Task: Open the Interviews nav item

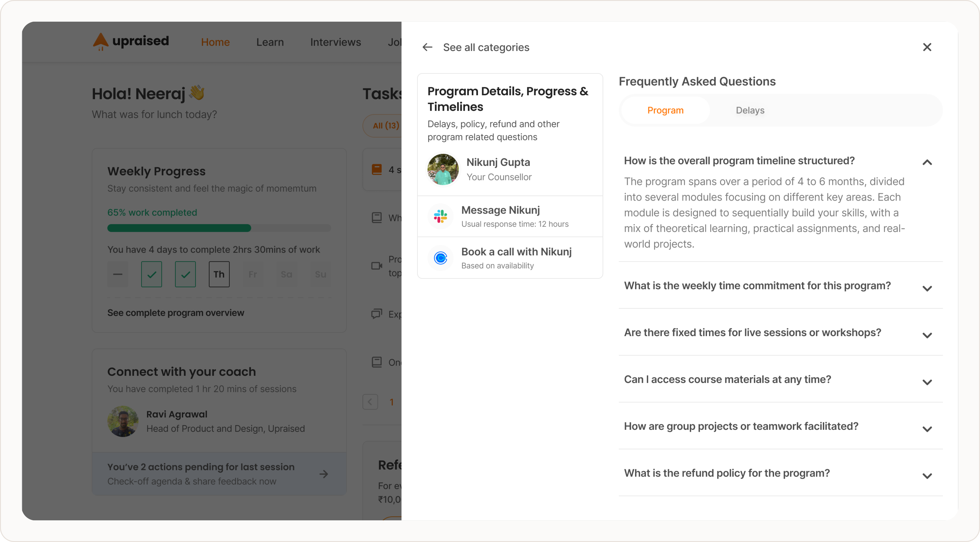Action: point(336,42)
